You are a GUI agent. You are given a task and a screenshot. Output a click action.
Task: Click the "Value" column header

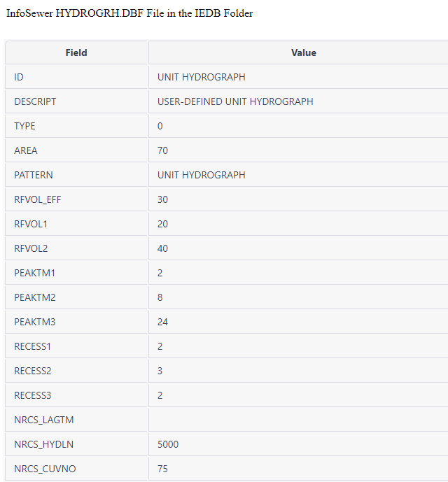[303, 52]
